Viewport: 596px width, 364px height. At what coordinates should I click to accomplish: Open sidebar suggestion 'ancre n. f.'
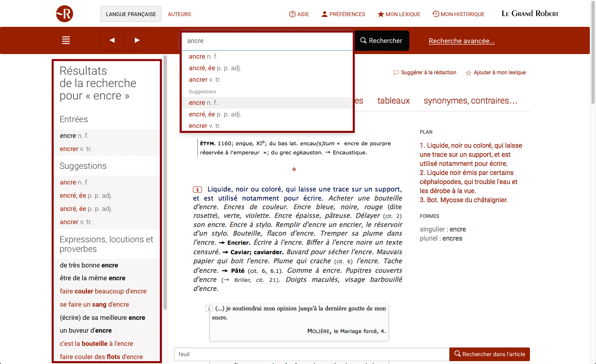107,182
